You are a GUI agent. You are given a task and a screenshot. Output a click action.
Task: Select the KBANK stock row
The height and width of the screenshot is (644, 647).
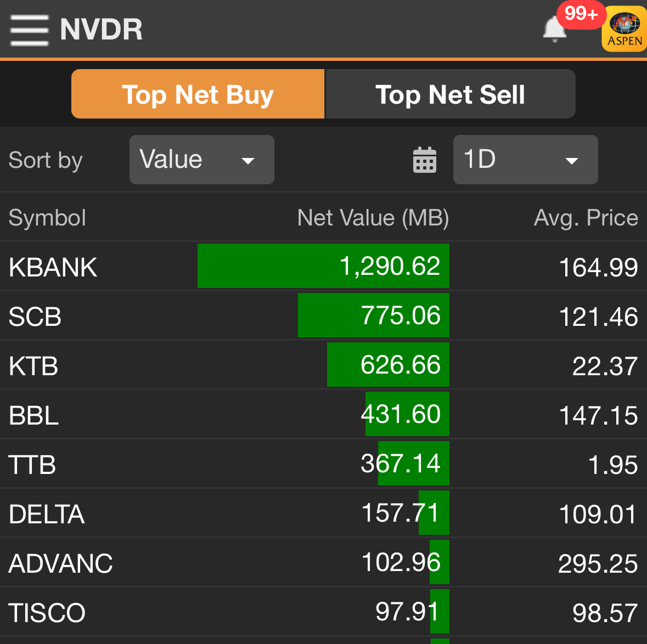(53, 267)
